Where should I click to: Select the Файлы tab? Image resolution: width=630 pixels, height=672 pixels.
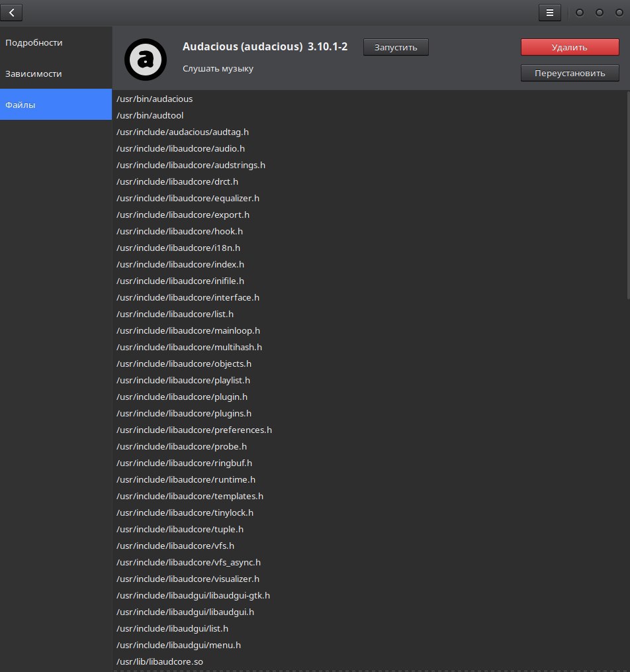click(56, 105)
